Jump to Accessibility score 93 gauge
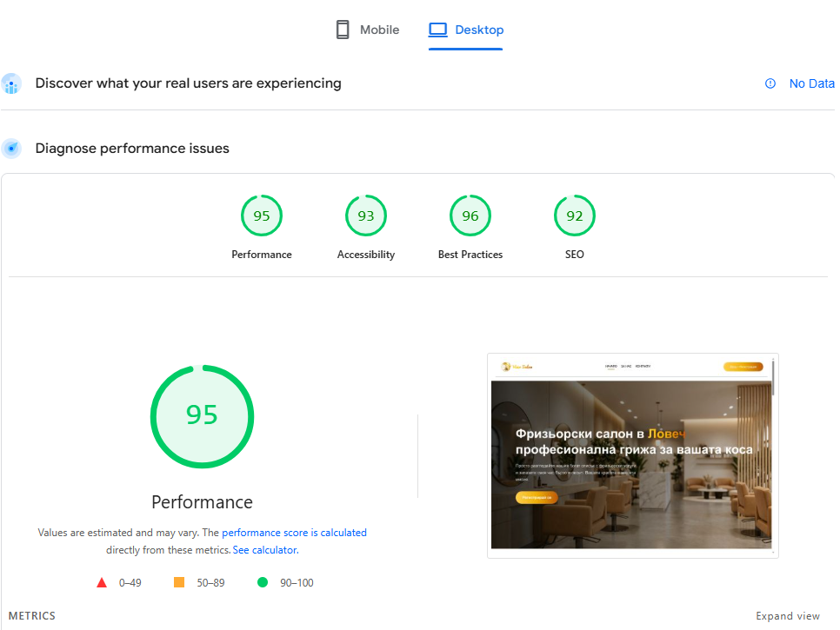Image resolution: width=840 pixels, height=630 pixels. [366, 216]
